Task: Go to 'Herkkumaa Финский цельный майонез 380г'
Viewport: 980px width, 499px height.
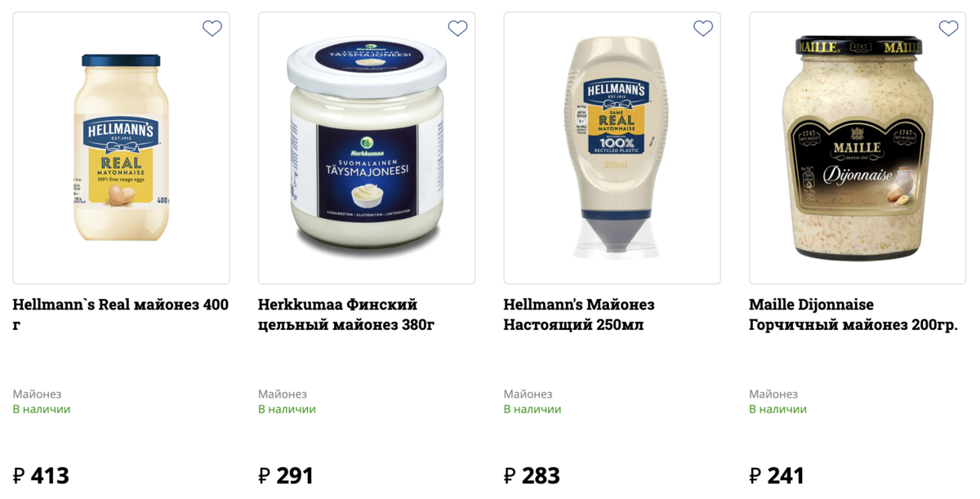Action: pyautogui.click(x=346, y=314)
